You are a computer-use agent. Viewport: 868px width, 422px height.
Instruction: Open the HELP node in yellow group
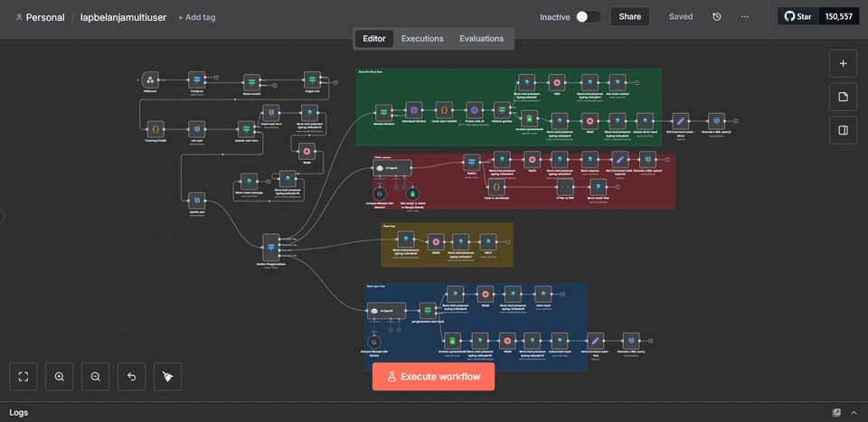tap(488, 241)
